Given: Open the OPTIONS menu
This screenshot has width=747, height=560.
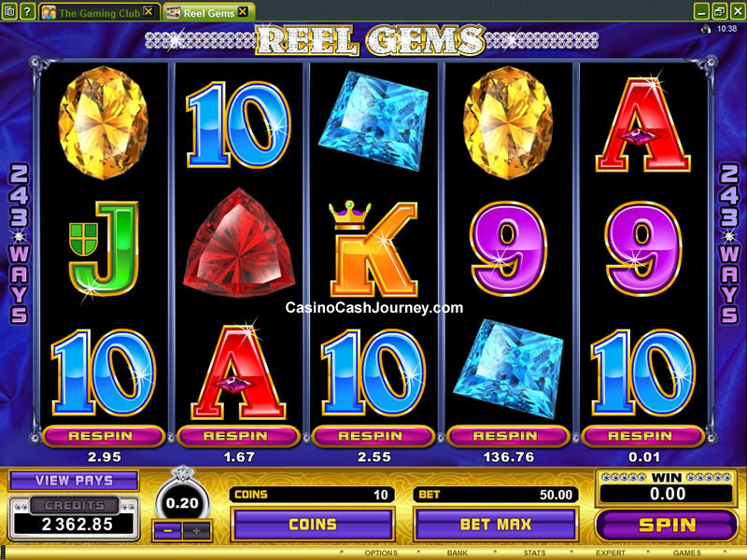Looking at the screenshot, I should [381, 553].
